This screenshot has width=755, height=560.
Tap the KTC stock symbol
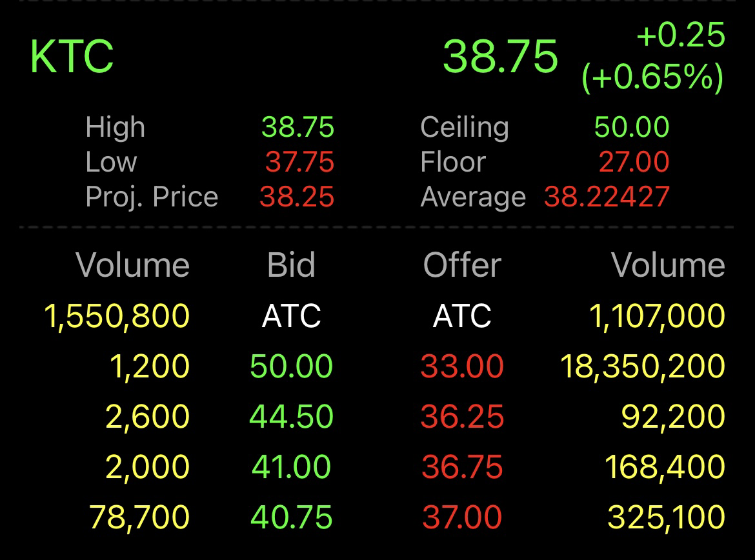[72, 56]
